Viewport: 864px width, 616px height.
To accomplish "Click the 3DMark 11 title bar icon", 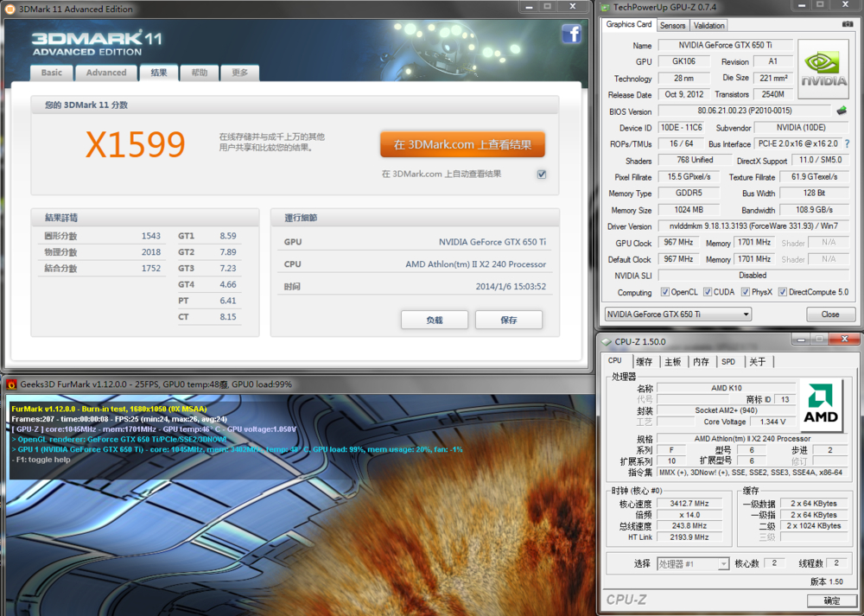I will [10, 9].
